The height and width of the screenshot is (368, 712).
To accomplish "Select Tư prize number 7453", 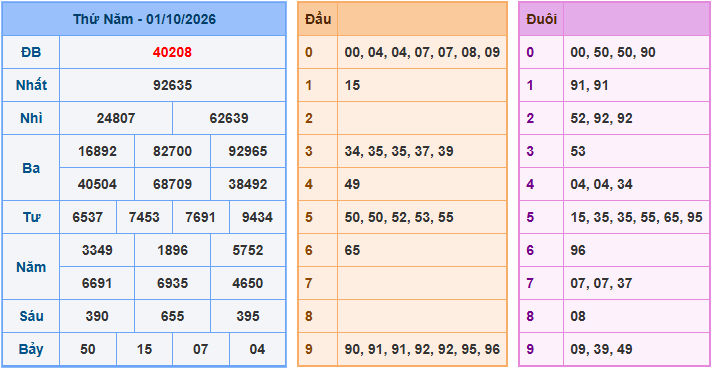I will [x=144, y=217].
